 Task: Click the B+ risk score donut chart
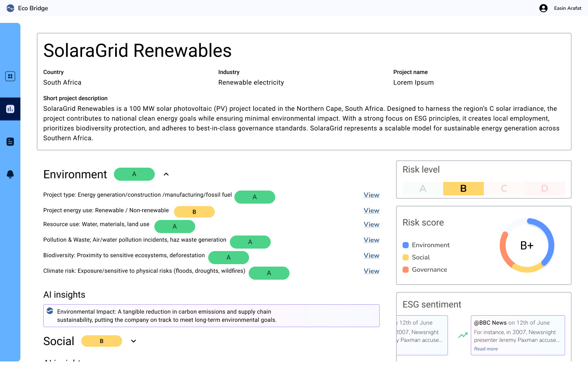click(x=527, y=245)
